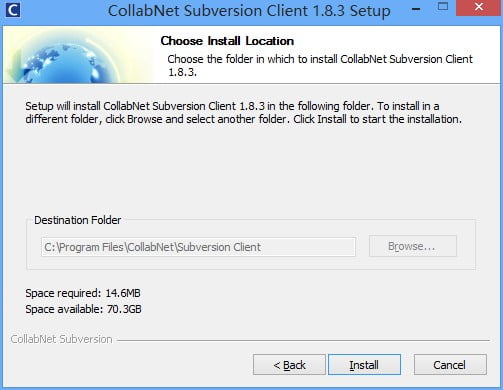Open the Browse... folder picker

tap(413, 246)
